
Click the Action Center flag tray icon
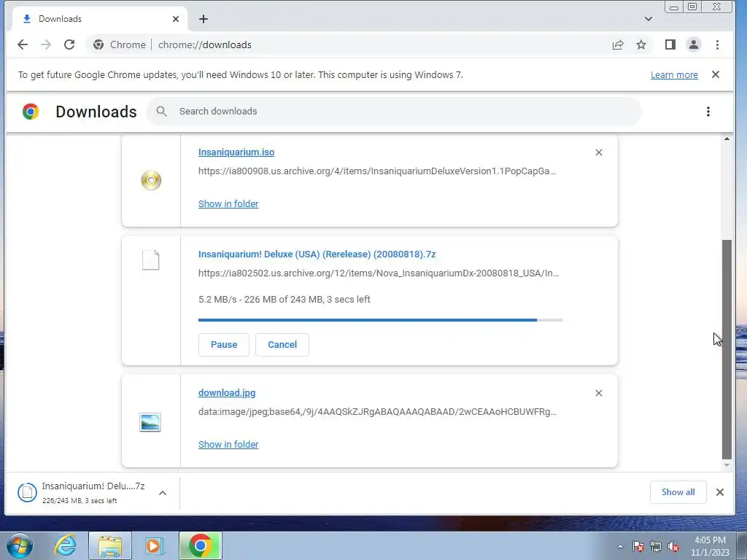click(x=638, y=547)
